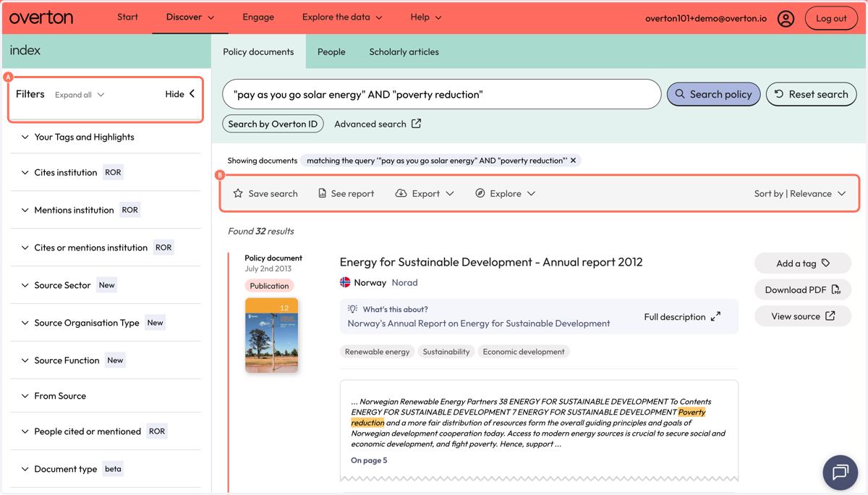868x495 pixels.
Task: Click the star icon beside Save search
Action: [238, 193]
